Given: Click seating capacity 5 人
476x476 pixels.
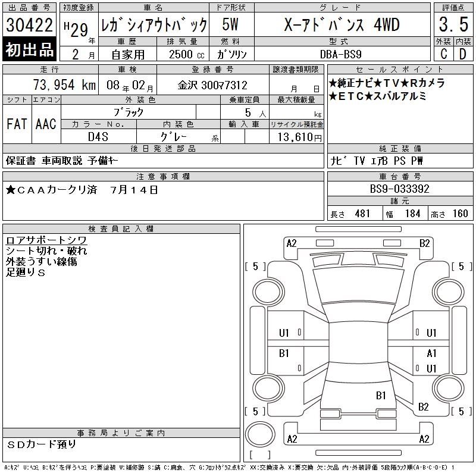Looking at the screenshot, I should click(x=255, y=113).
